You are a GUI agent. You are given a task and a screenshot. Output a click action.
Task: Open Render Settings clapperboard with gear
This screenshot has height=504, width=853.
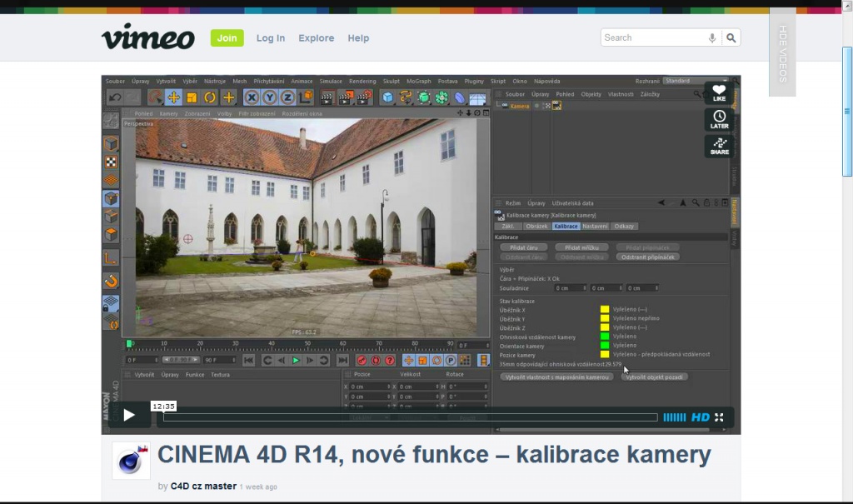pos(364,98)
